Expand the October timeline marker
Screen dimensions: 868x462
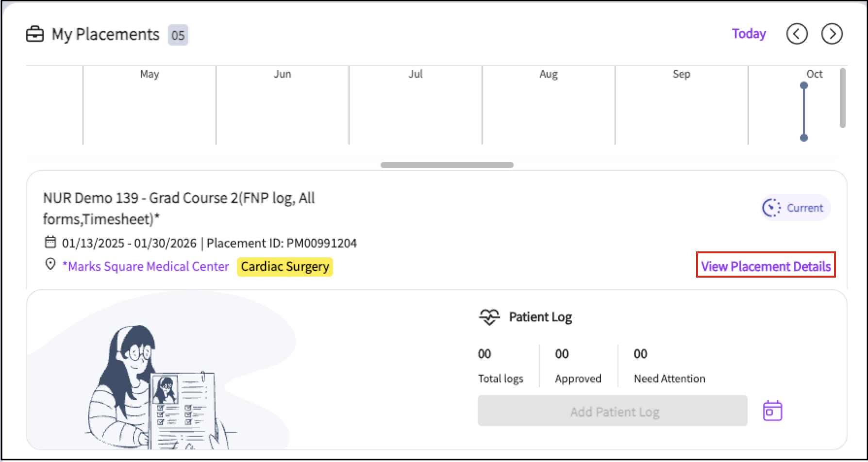(x=804, y=112)
